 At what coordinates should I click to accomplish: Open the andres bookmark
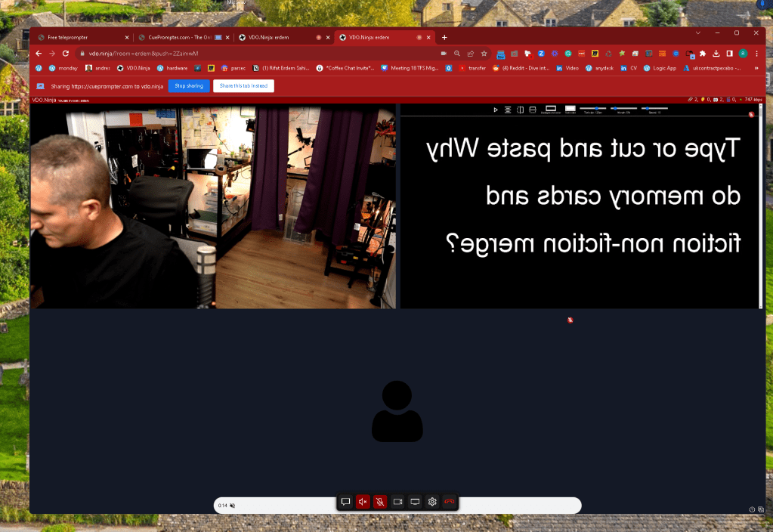tap(97, 68)
